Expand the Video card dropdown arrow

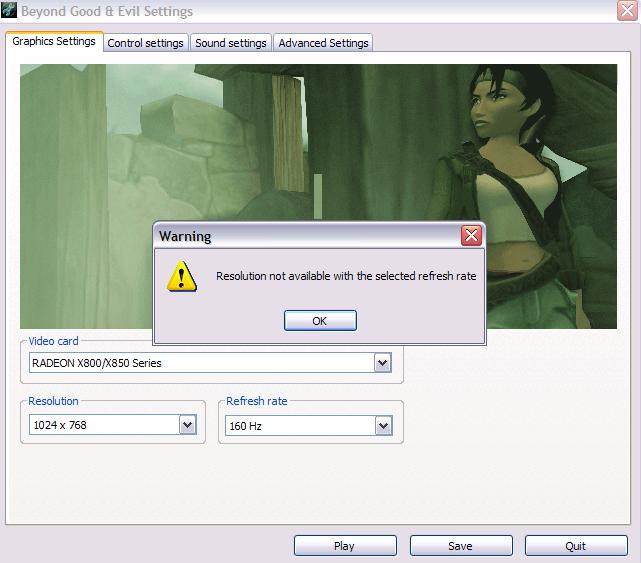click(x=383, y=363)
